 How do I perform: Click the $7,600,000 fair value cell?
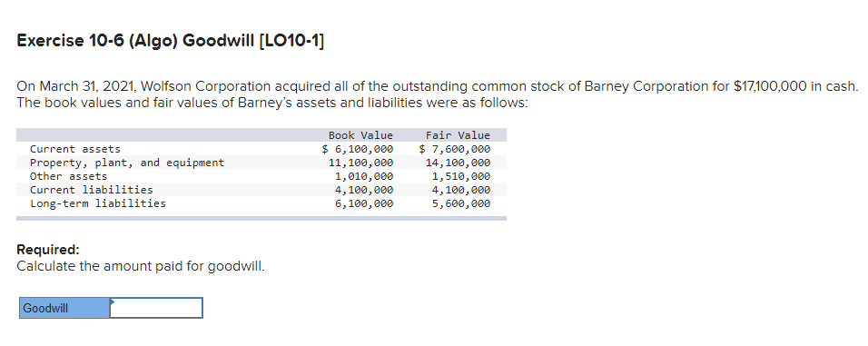click(455, 149)
